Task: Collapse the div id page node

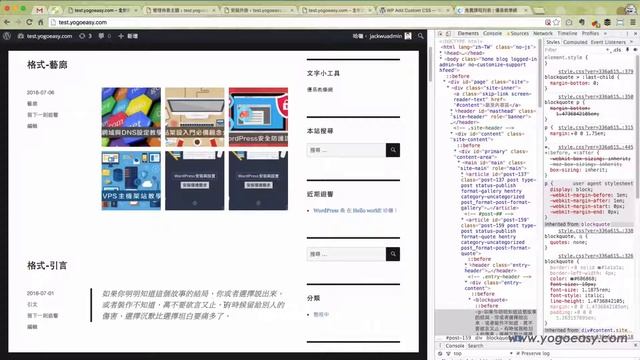Action: pos(444,82)
